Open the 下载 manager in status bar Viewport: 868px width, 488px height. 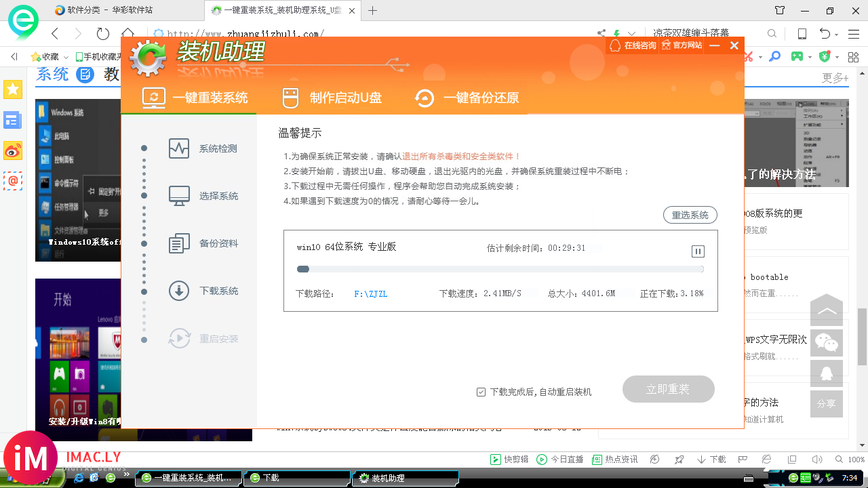pyautogui.click(x=711, y=459)
